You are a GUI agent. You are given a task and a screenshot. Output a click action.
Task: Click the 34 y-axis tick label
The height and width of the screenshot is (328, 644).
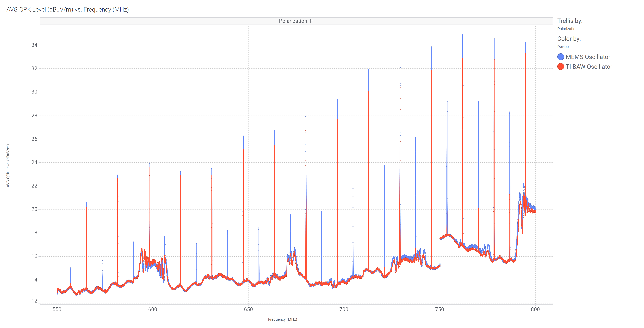click(x=34, y=45)
